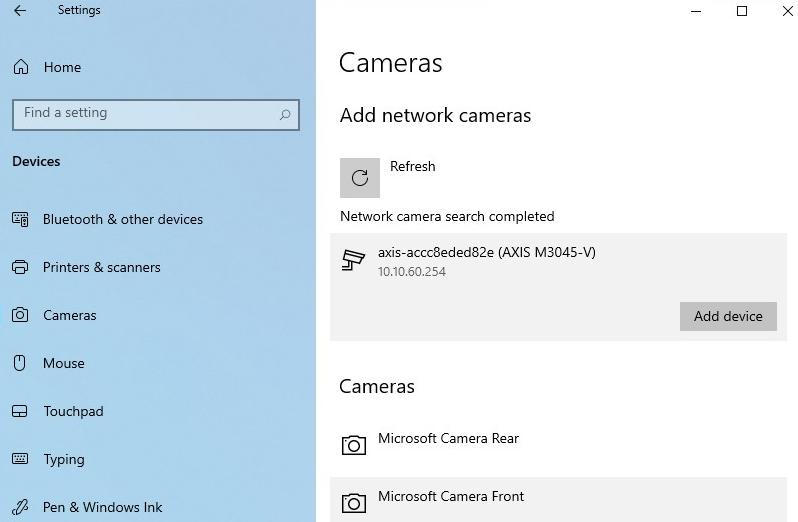Click the Devices section heading
798x522 pixels.
click(36, 161)
